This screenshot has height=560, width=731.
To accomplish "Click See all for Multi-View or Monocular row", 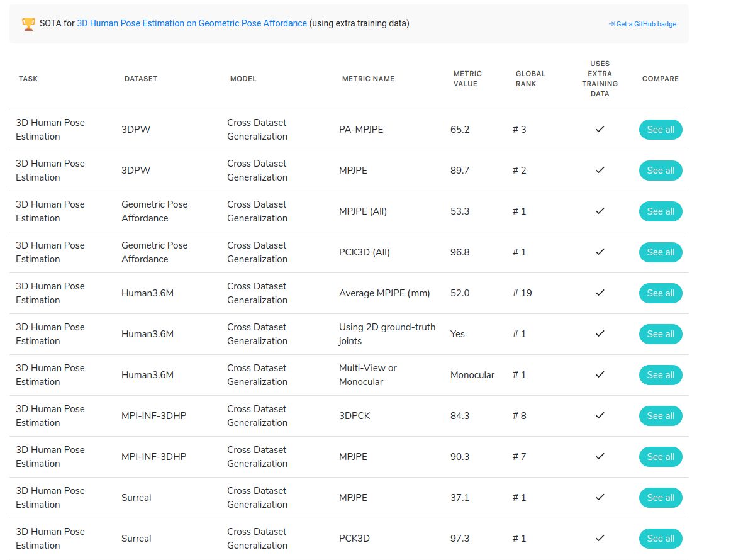I will (660, 376).
